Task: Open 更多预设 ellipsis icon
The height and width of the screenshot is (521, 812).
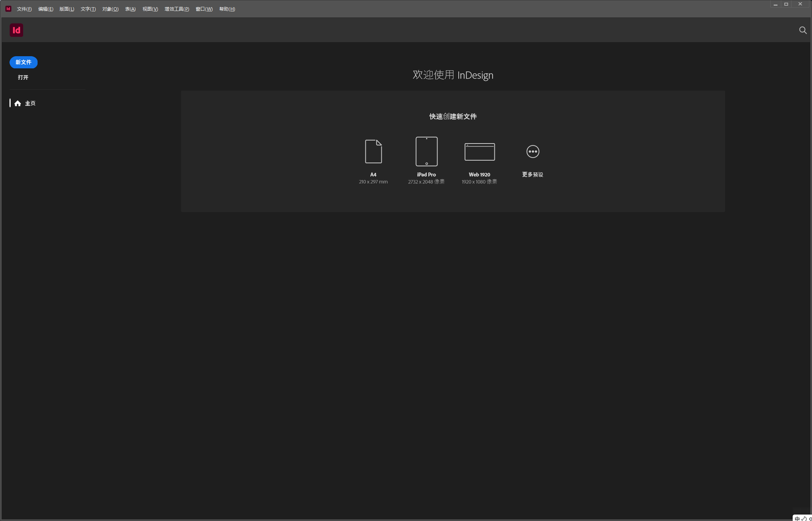Action: 533,152
